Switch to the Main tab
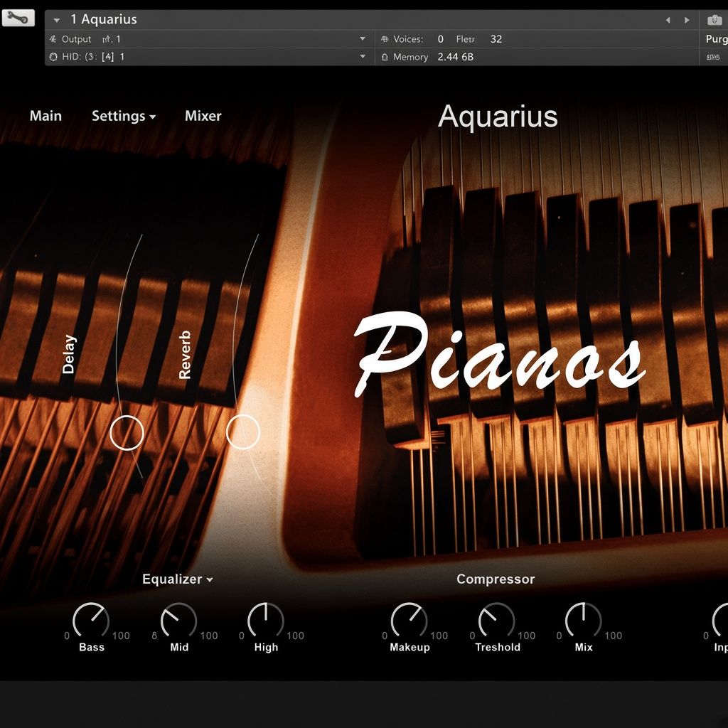 [x=45, y=116]
